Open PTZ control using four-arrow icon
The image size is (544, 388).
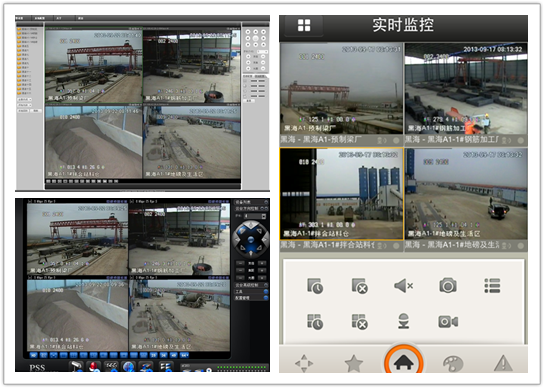[304, 363]
